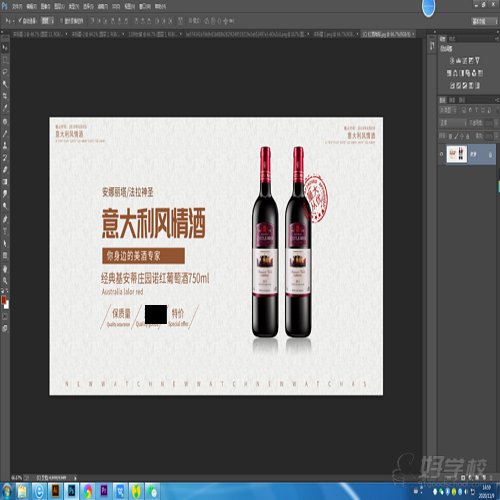Viewport: 500px width, 500px height.
Task: Select the Spot Healing Brush tool
Action: (5, 122)
